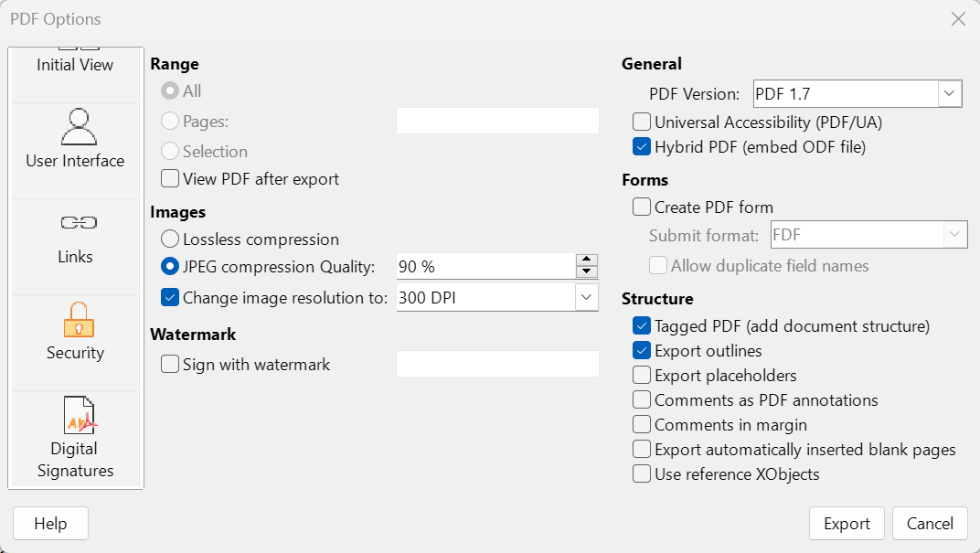
Task: Click the watermark text input field
Action: (497, 364)
